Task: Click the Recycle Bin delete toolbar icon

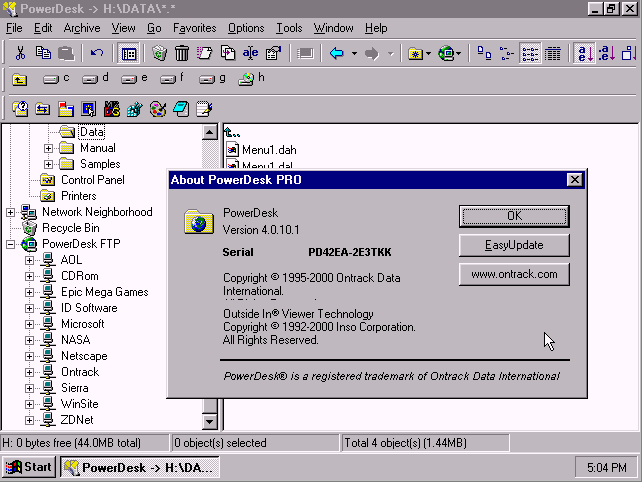Action: coord(159,53)
